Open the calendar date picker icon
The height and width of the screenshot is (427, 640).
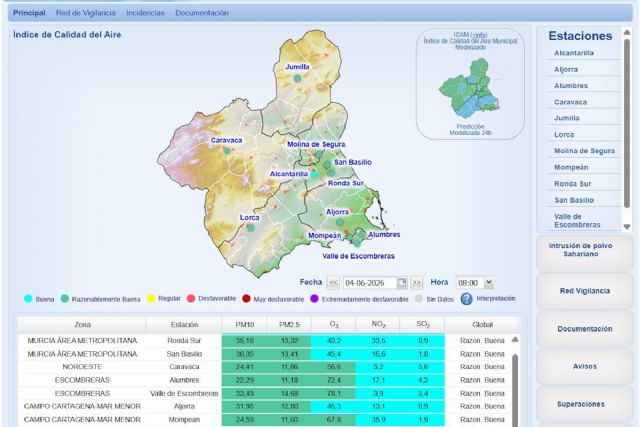coord(402,282)
